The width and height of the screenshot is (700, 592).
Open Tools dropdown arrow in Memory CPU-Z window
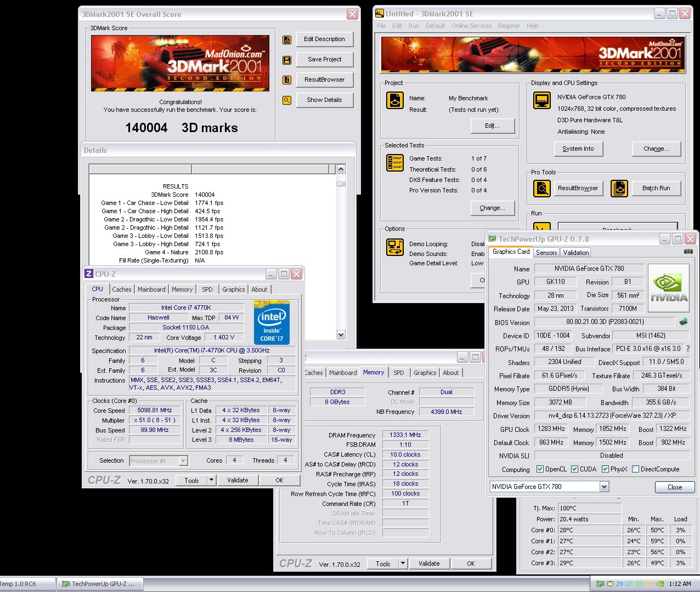coord(403,563)
